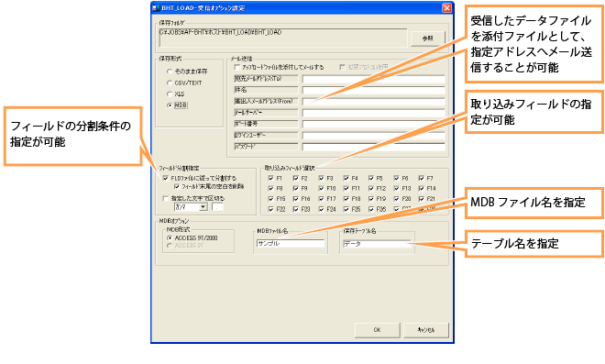
Task: Select the MDB save format radio
Action: [170, 105]
